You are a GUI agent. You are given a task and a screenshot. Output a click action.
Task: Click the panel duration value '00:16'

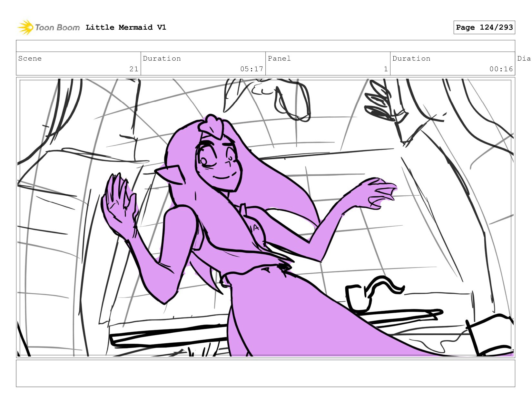[501, 69]
